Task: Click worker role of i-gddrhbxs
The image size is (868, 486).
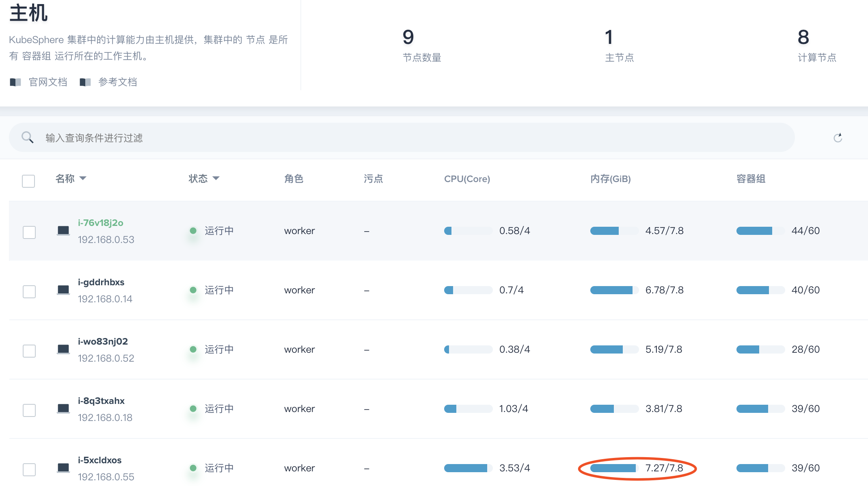Action: (300, 290)
